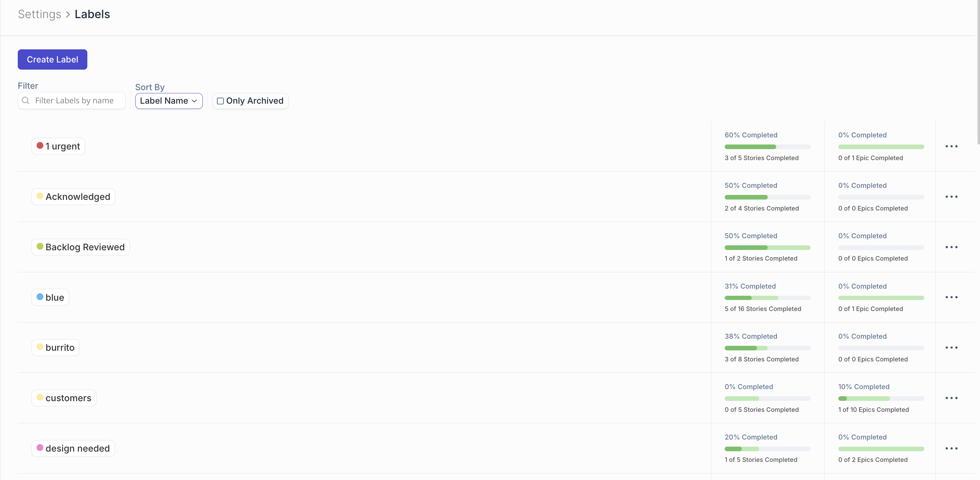Open the Backlog Reviewed label
980x480 pixels.
pyautogui.click(x=85, y=247)
